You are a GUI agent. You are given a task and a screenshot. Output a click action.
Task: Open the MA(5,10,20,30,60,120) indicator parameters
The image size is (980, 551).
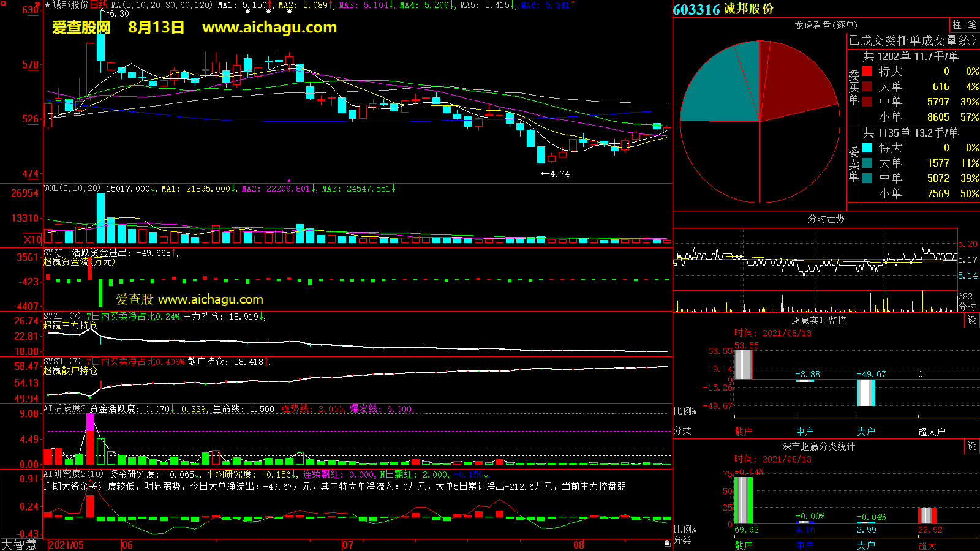click(x=162, y=5)
